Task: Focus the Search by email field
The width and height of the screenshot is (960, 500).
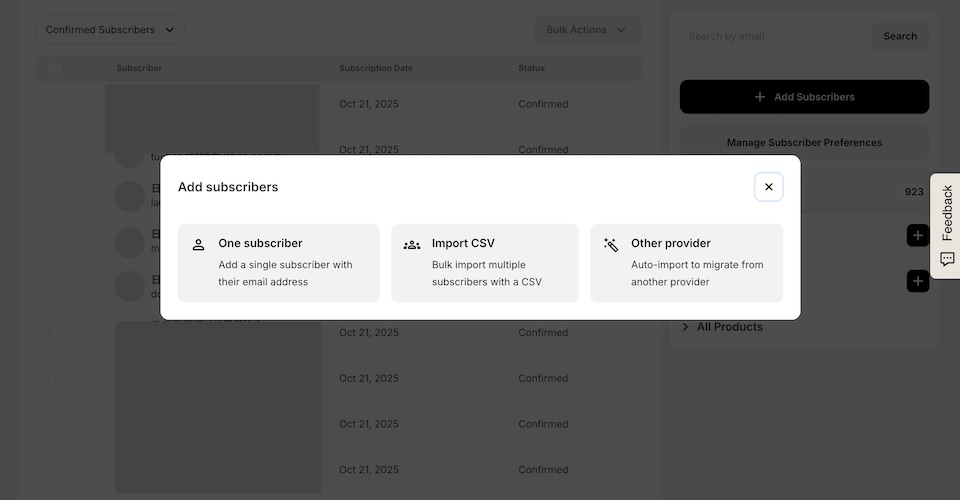Action: (x=770, y=36)
